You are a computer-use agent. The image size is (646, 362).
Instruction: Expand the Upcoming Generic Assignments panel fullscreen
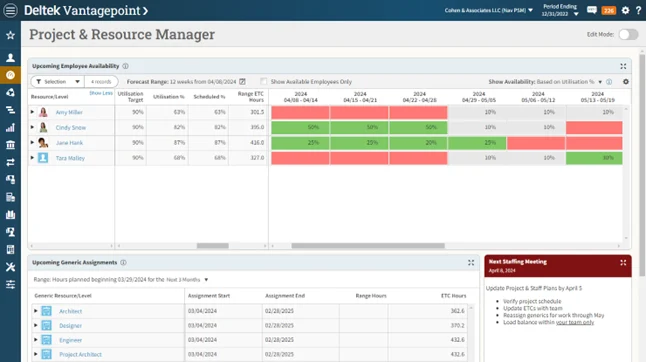pos(471,263)
